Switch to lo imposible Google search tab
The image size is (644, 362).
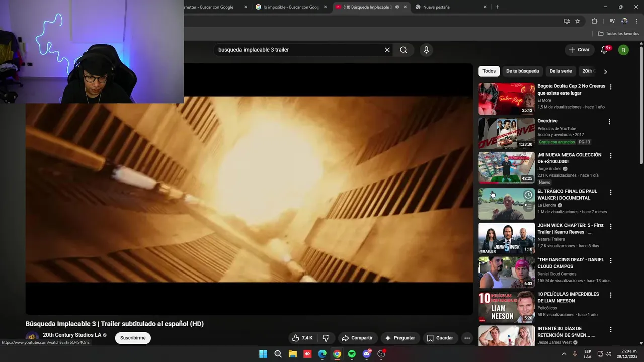(292, 7)
